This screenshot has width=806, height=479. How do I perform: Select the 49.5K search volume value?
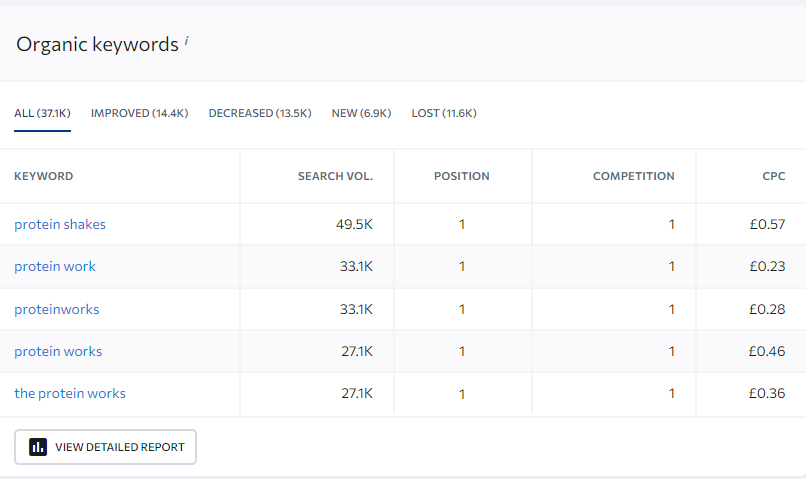354,225
